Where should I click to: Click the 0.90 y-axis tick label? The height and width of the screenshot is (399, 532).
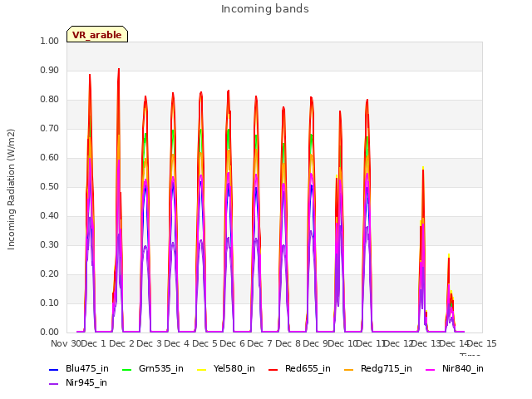click(x=50, y=70)
